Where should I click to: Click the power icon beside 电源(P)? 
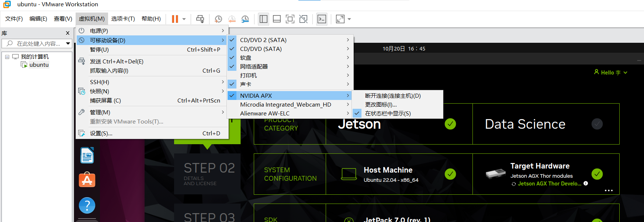tap(82, 31)
